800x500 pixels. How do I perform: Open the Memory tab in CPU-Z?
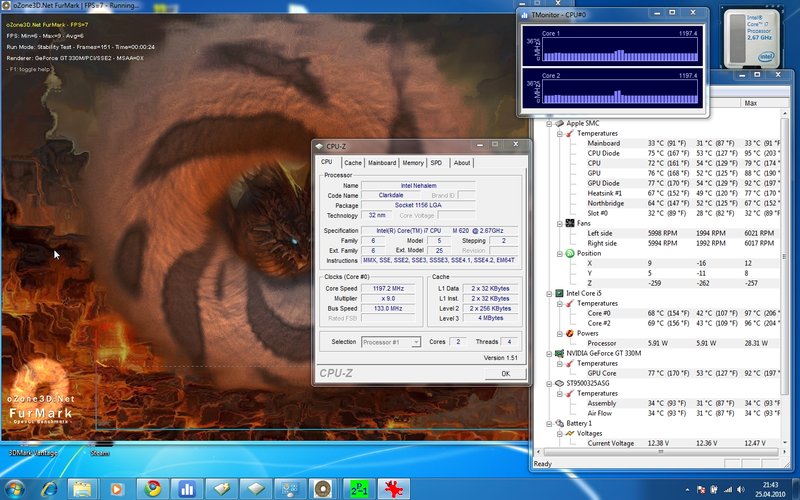(413, 162)
